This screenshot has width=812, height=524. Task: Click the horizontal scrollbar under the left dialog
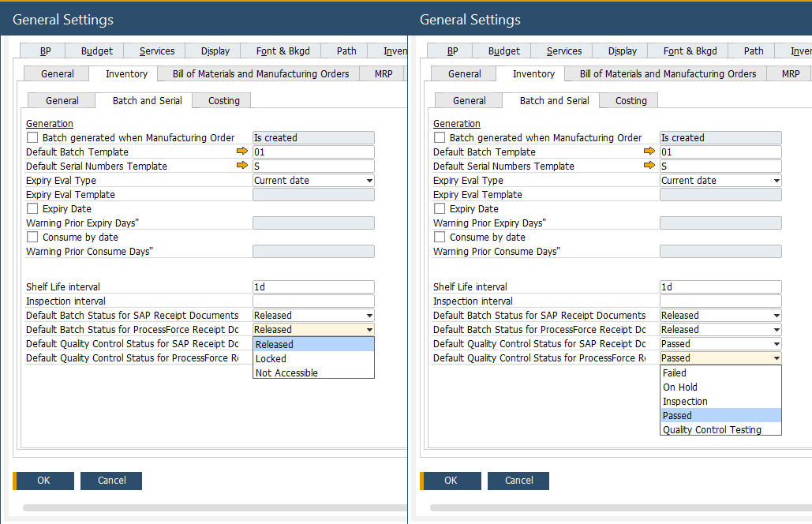coord(213,507)
